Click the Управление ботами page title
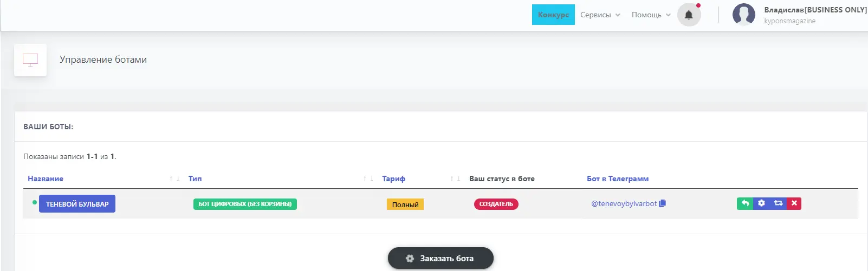The width and height of the screenshot is (868, 271). [x=103, y=60]
